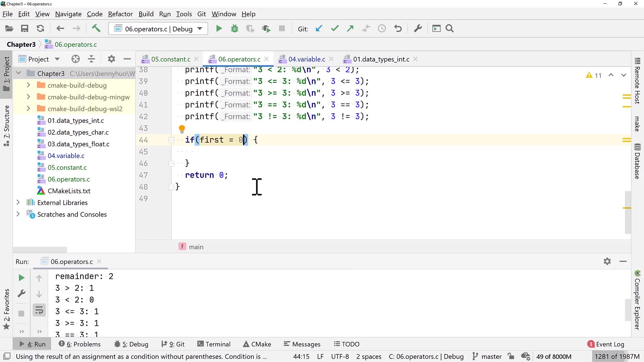Build project with the hammer icon
The width and height of the screenshot is (644, 362).
point(96,28)
